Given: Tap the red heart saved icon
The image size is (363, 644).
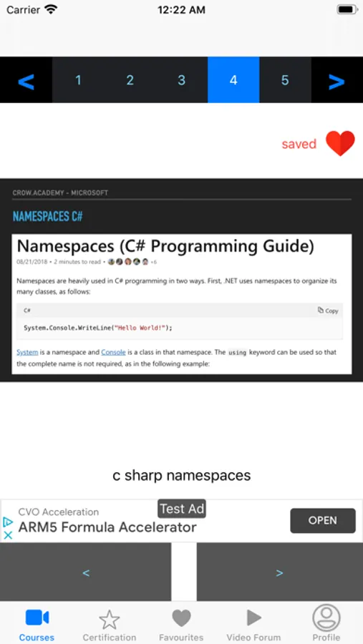Looking at the screenshot, I should (340, 143).
